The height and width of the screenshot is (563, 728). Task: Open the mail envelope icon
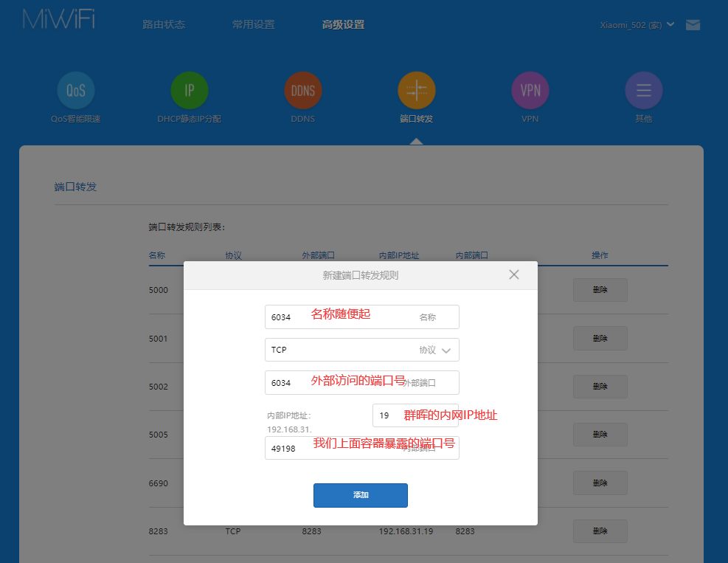coord(693,25)
